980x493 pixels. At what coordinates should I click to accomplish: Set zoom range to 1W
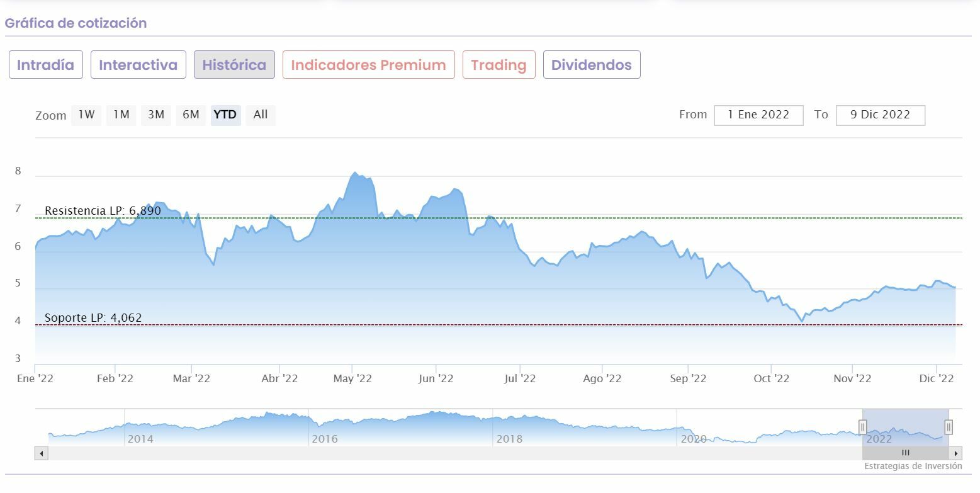coord(86,115)
